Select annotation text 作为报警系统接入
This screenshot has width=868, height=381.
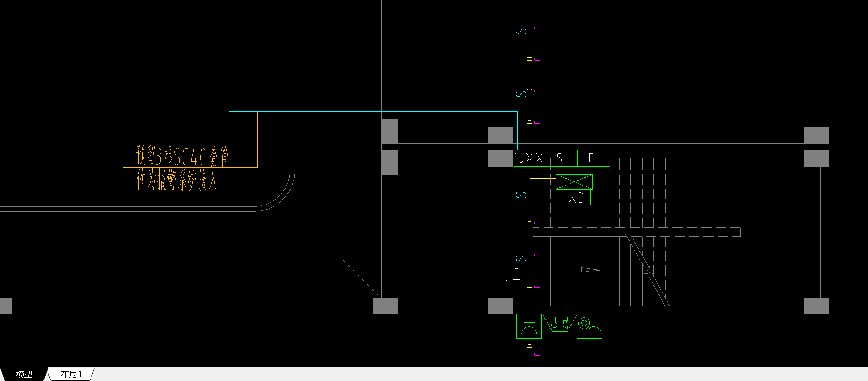[x=177, y=180]
